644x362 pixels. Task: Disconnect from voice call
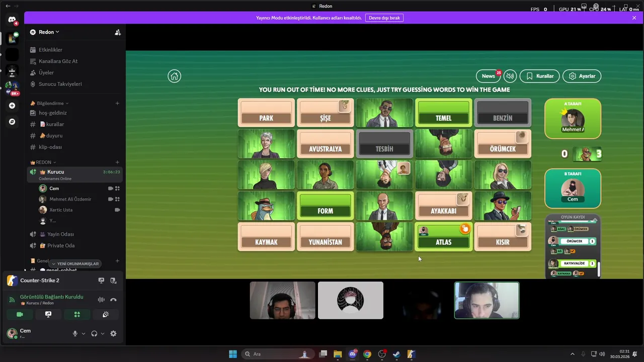[x=113, y=300]
